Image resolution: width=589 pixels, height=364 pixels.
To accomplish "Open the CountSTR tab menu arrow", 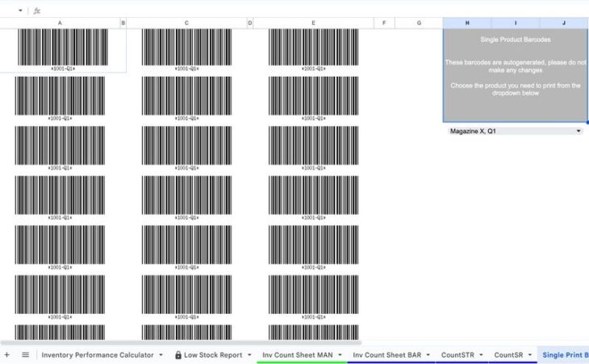I will point(482,355).
